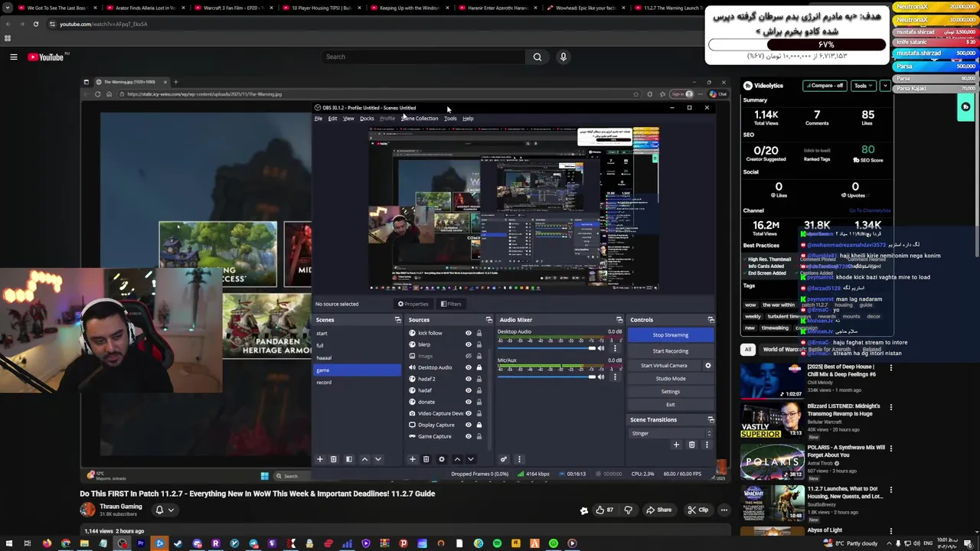The width and height of the screenshot is (980, 551).
Task: Add a source with the Sources plus icon
Action: pos(412,459)
